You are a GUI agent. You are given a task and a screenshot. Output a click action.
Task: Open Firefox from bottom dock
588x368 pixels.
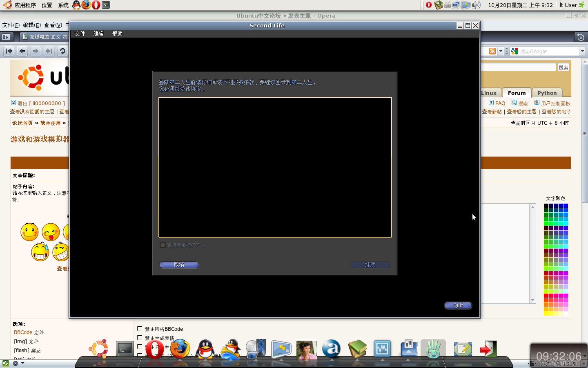[x=180, y=349]
